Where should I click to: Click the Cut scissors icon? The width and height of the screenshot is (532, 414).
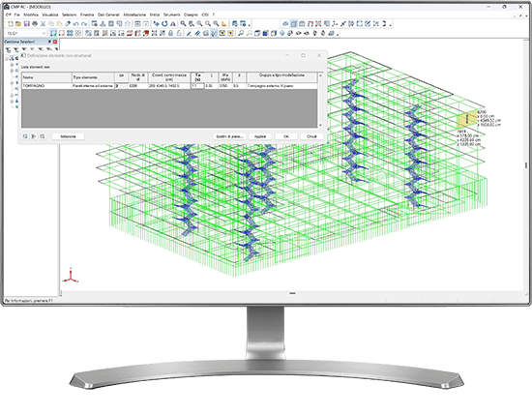(44, 24)
